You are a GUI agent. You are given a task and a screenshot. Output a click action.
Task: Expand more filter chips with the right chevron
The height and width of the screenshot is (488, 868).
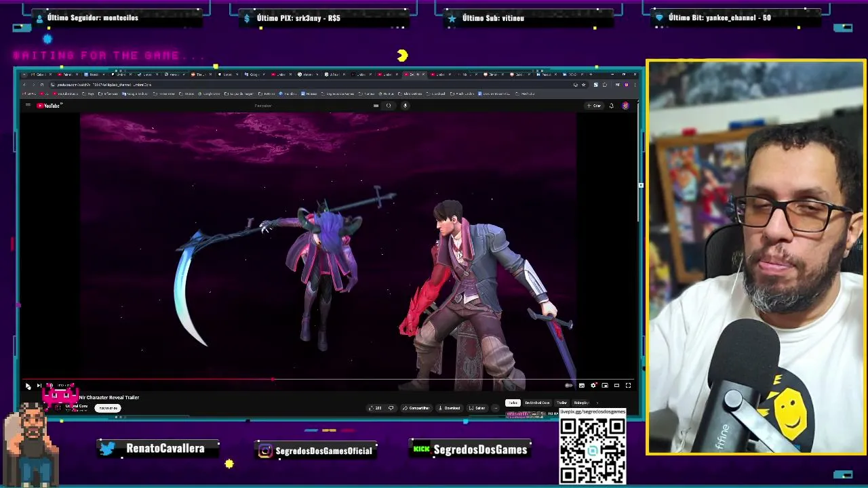(597, 403)
